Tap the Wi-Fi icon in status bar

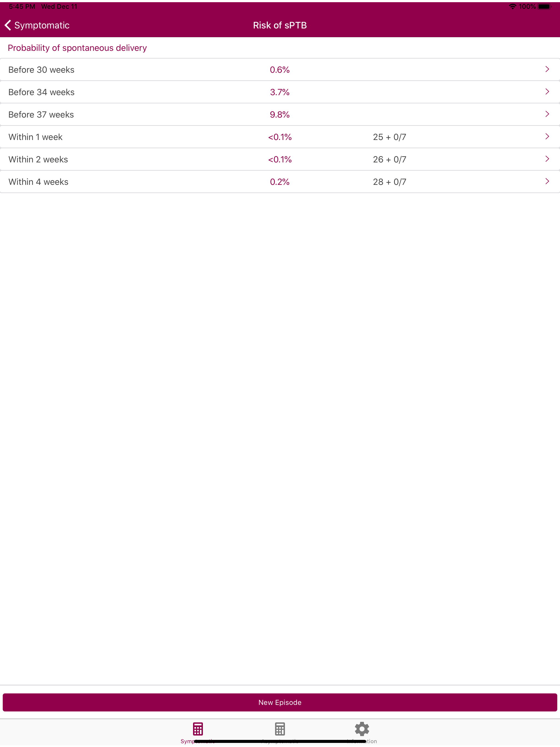pos(512,6)
